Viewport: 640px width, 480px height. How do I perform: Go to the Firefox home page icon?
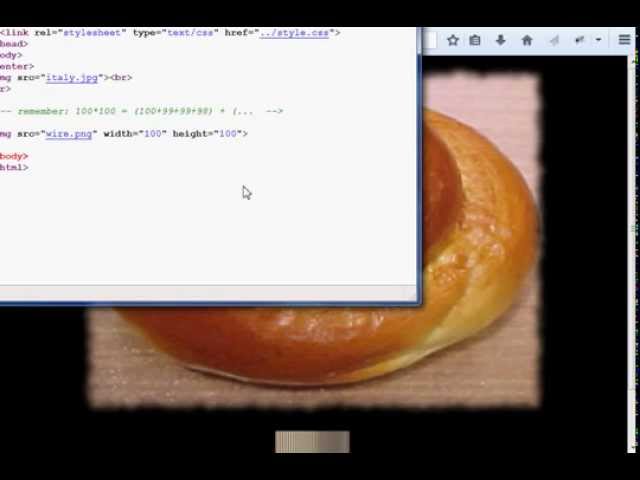pos(527,40)
